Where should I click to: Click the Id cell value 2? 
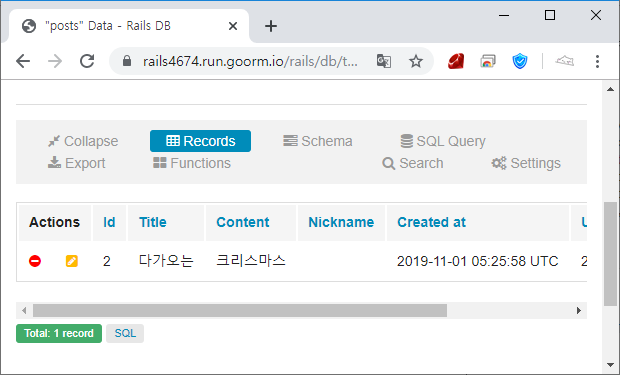coord(107,261)
